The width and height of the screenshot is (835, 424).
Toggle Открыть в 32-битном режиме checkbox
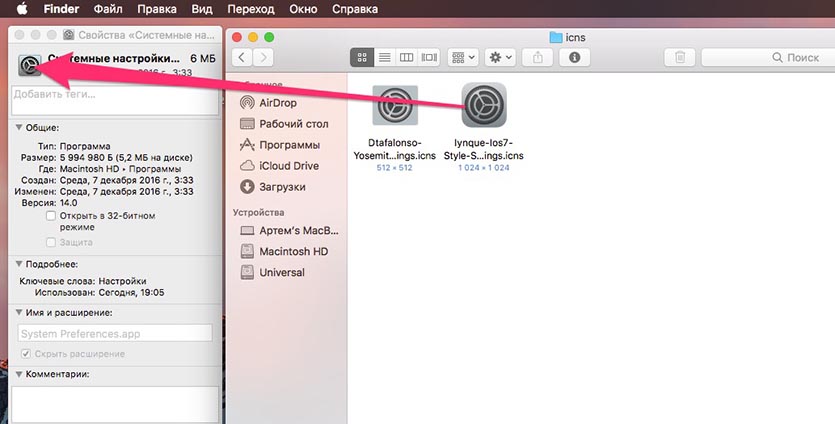point(51,216)
